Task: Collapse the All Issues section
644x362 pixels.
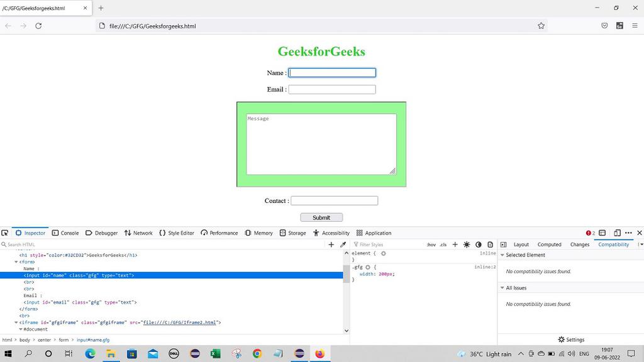Action: coord(502,288)
